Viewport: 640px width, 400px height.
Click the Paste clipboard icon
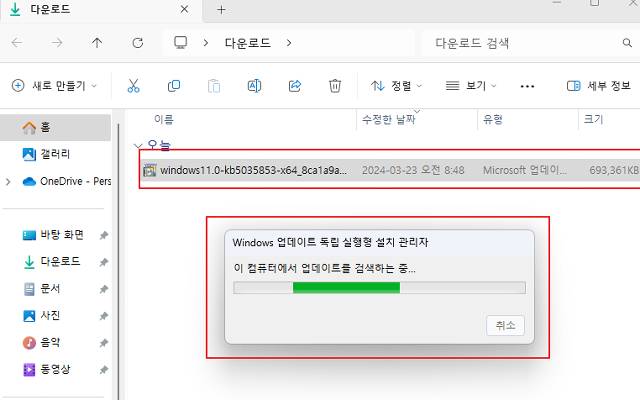(x=214, y=86)
